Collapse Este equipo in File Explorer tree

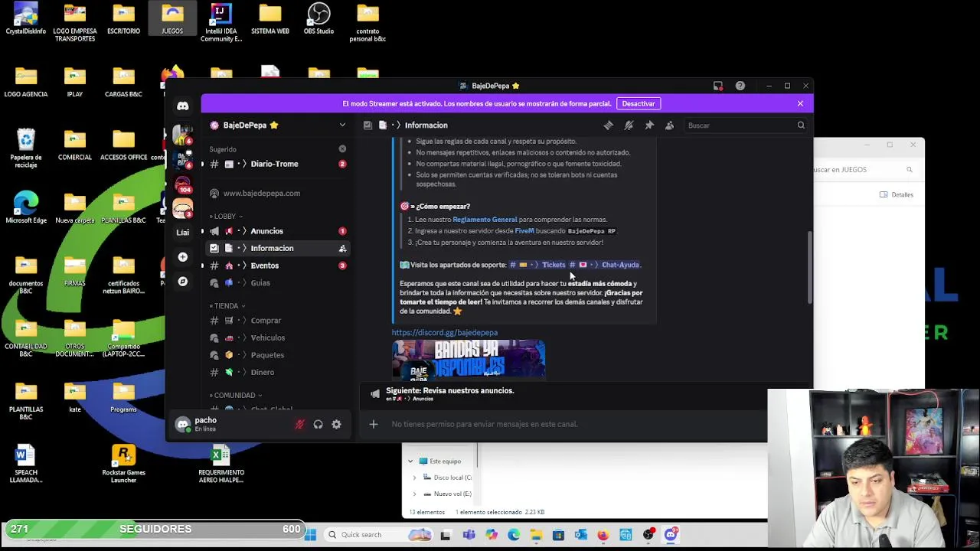410,461
